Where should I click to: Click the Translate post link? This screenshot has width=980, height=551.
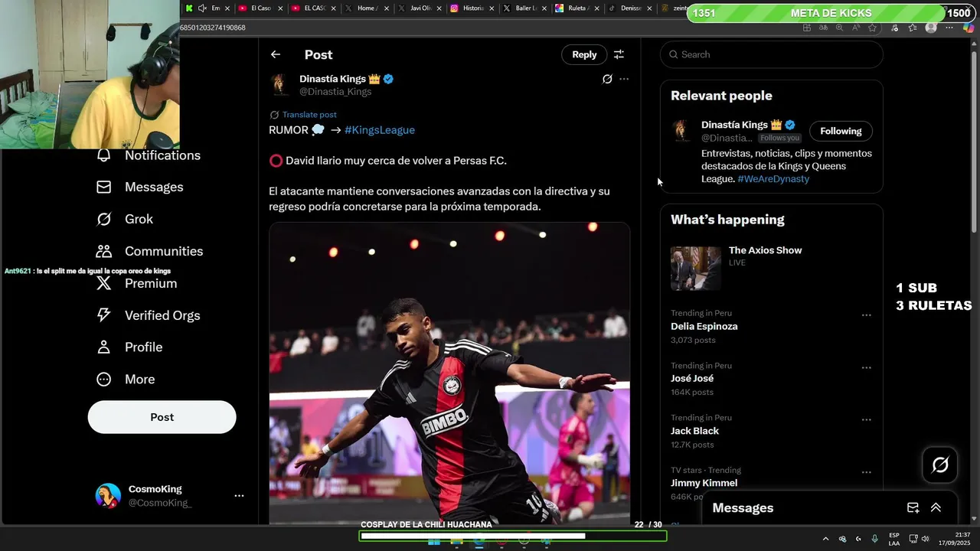[x=309, y=115]
